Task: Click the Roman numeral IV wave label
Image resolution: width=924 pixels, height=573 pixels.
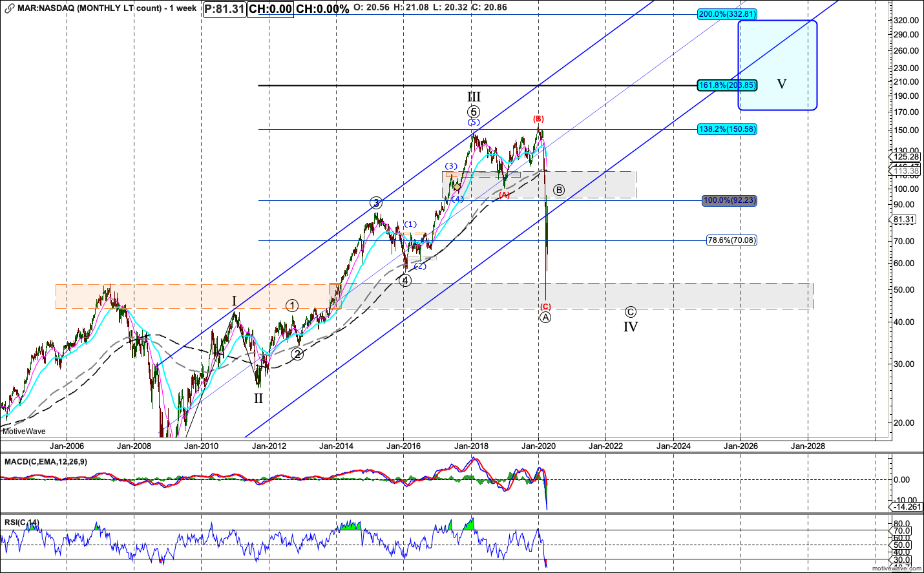Action: tap(631, 327)
